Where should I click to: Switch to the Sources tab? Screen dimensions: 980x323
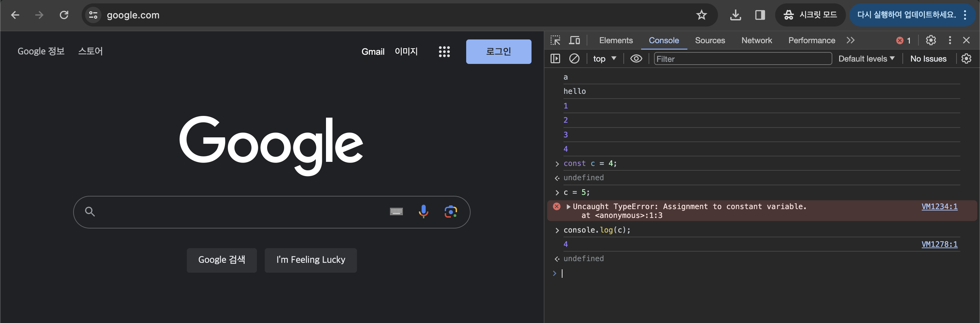click(x=709, y=40)
